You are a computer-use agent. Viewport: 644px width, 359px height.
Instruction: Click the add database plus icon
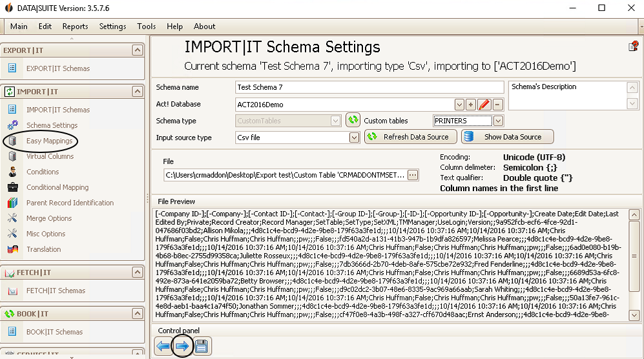[x=471, y=105]
